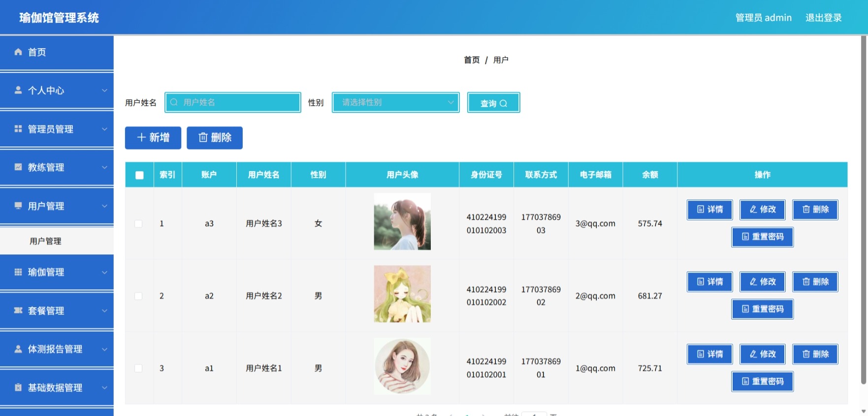Screen dimensions: 868x416
Task: Check the checkbox for row a2
Action: [x=139, y=296]
